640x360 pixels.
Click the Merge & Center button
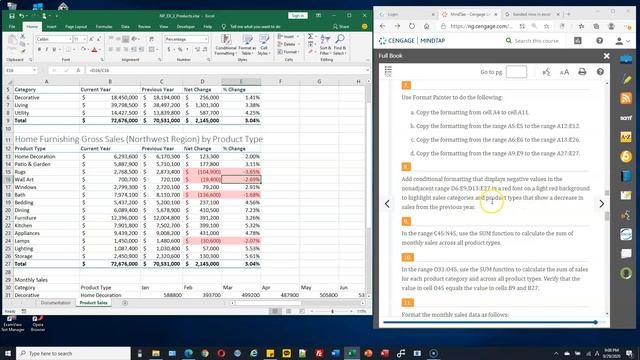tap(152, 49)
